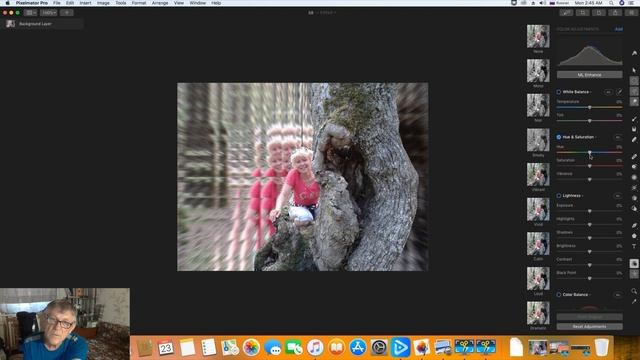Open the Add adjustments dropdown
Screen dimensions: 640x360
click(619, 29)
